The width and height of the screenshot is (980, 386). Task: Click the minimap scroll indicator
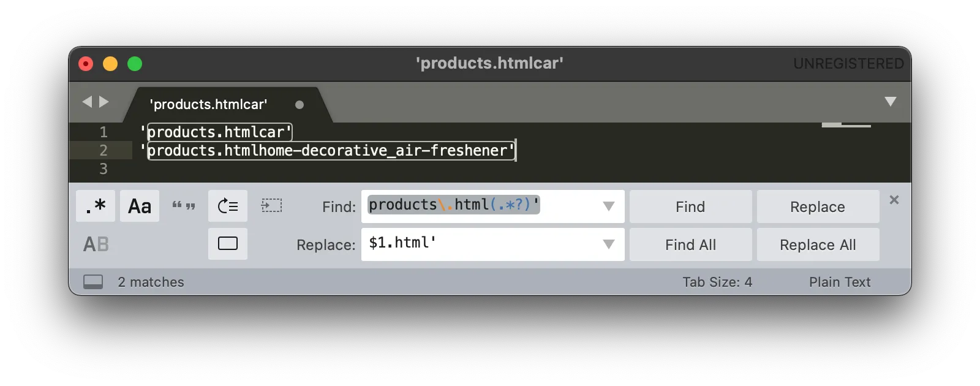tap(846, 125)
